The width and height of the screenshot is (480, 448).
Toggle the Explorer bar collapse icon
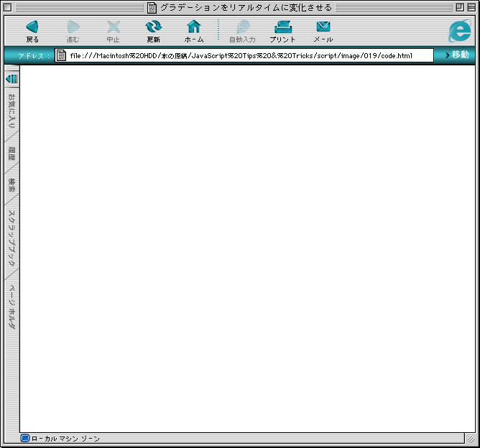(x=11, y=78)
